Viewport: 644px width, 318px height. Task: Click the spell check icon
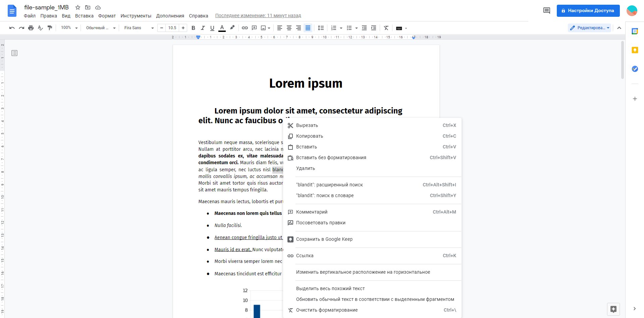(40, 28)
